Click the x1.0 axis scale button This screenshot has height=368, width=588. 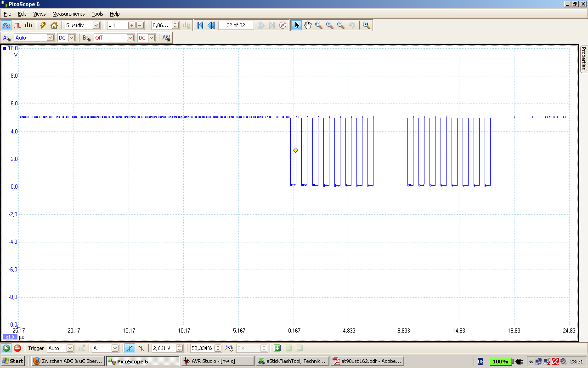(x=10, y=337)
